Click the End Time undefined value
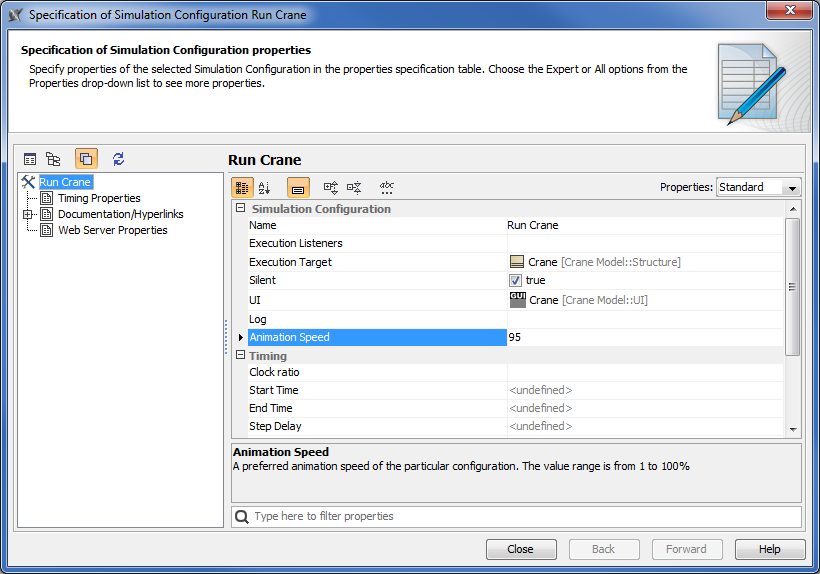 coord(541,408)
